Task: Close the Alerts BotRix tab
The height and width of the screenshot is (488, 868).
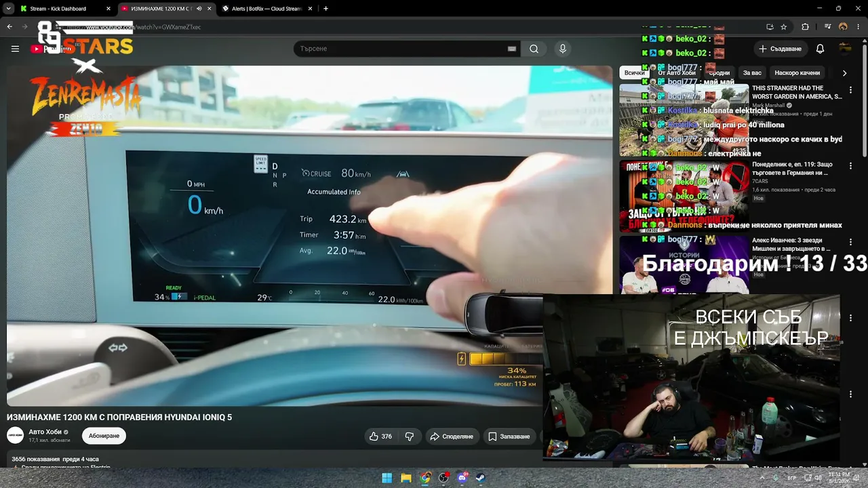Action: click(311, 9)
